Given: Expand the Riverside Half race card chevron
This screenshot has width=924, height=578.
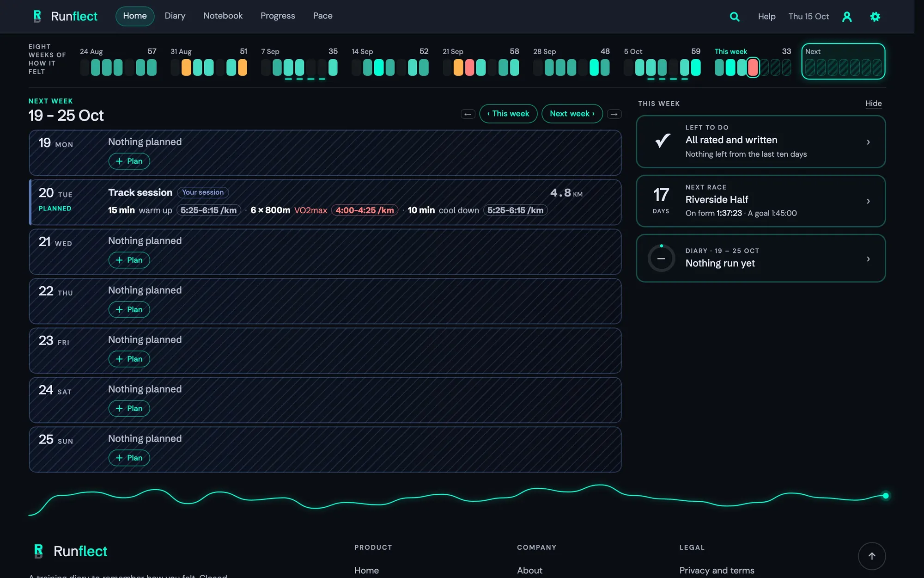Looking at the screenshot, I should click(868, 201).
